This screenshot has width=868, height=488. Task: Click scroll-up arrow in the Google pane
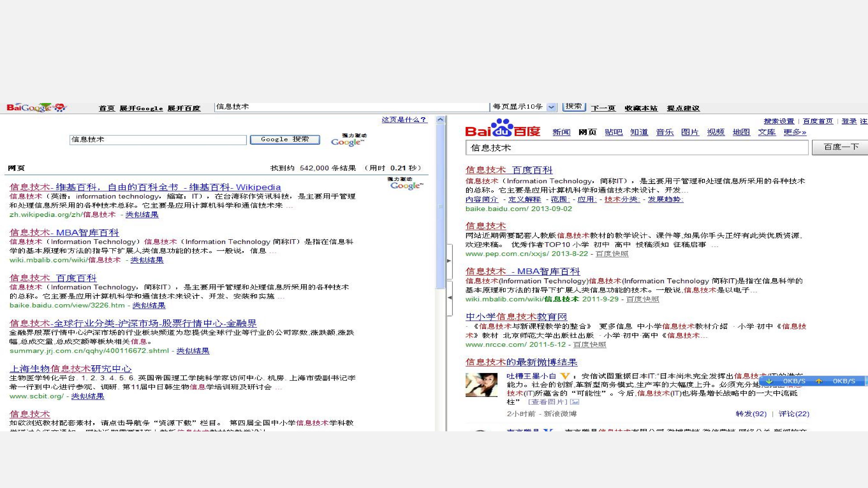440,119
